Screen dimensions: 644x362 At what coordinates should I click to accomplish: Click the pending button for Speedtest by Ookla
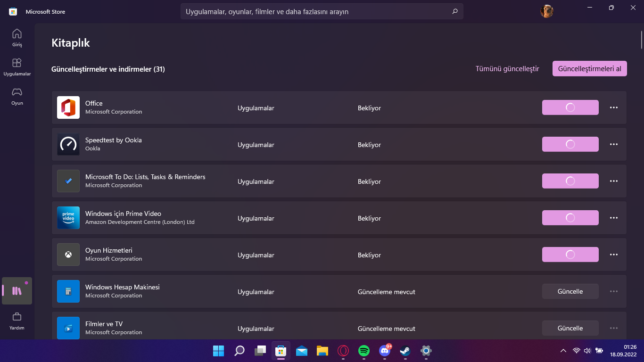coord(570,144)
